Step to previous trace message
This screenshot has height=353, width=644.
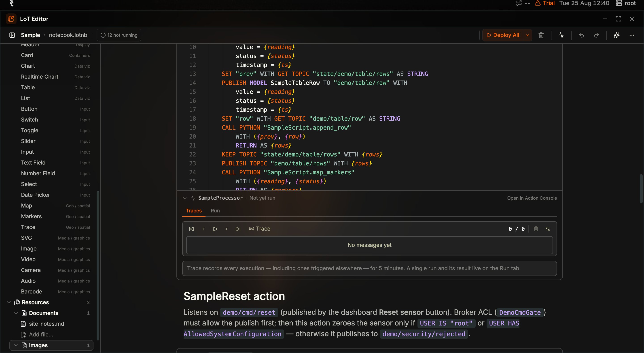tap(203, 229)
